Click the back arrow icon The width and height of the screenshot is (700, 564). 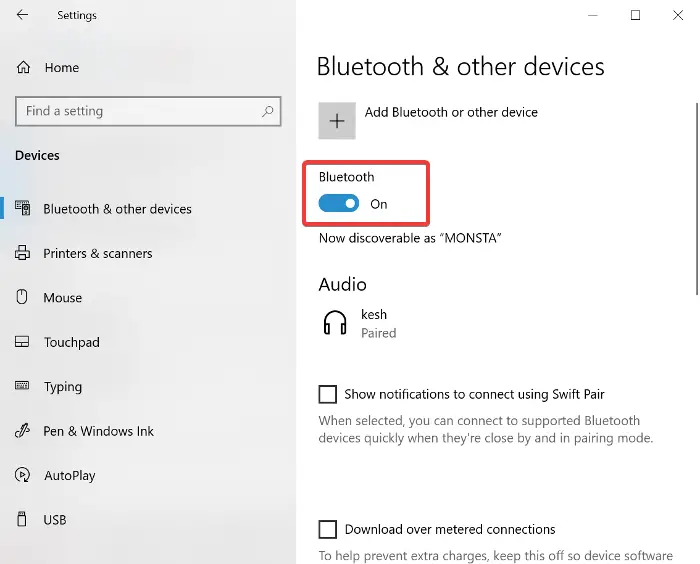click(22, 15)
